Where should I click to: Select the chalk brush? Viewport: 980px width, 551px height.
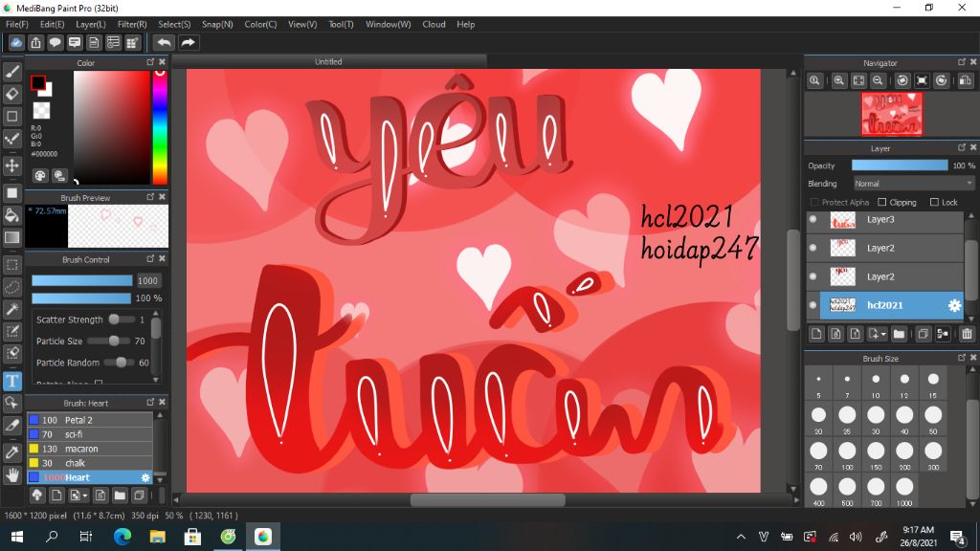[x=90, y=463]
